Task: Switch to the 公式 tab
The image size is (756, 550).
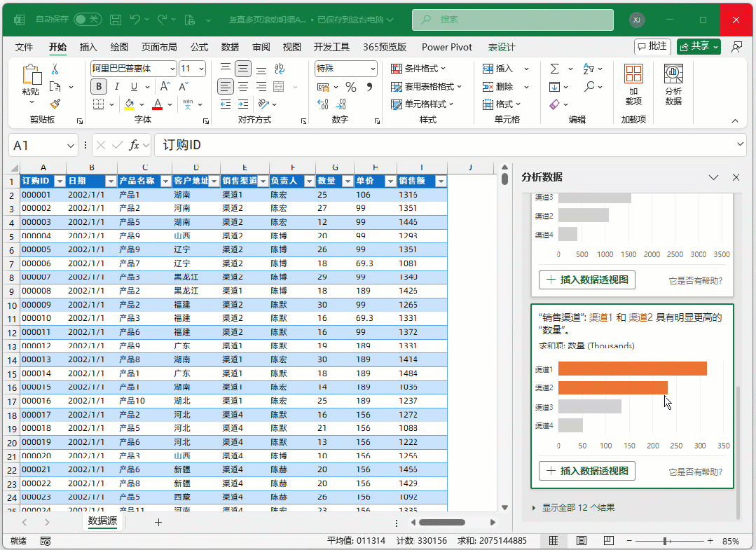Action: pos(199,47)
